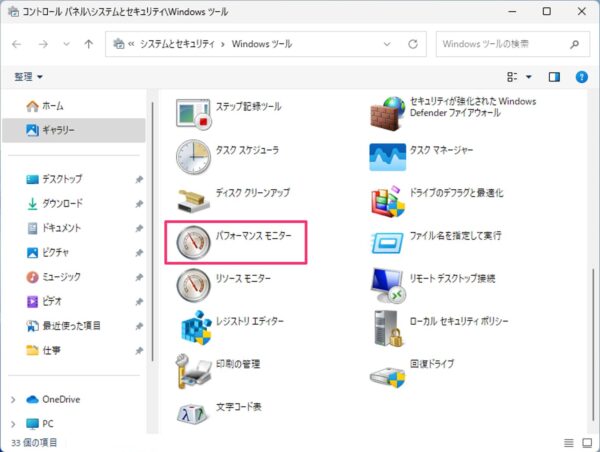The height and width of the screenshot is (452, 600).
Task: Open ダウンロード in quick access
Action: pyautogui.click(x=55, y=203)
